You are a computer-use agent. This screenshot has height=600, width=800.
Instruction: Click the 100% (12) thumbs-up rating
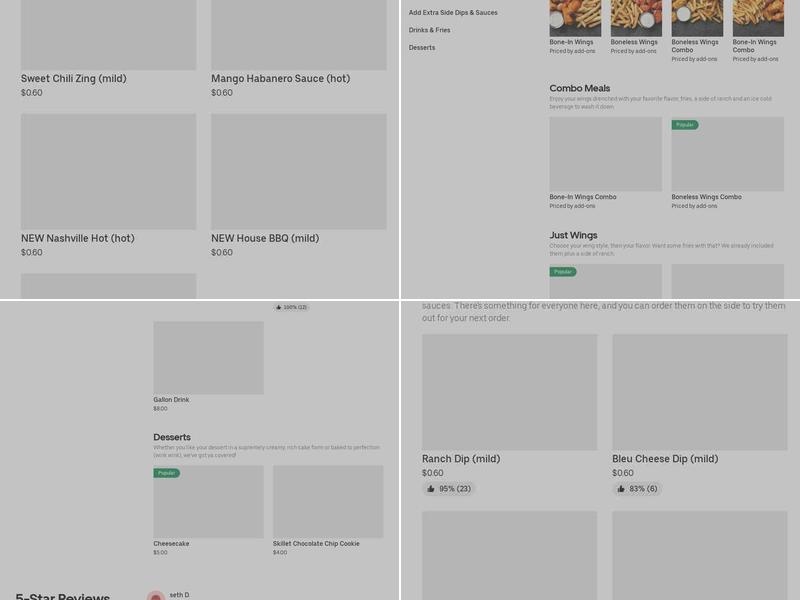pyautogui.click(x=291, y=307)
